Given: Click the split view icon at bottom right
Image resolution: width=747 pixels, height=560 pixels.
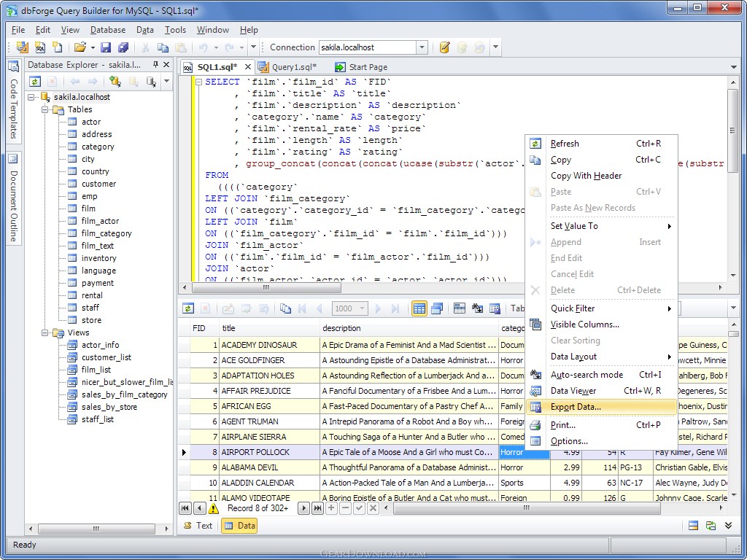Looking at the screenshot, I should coord(694,526).
